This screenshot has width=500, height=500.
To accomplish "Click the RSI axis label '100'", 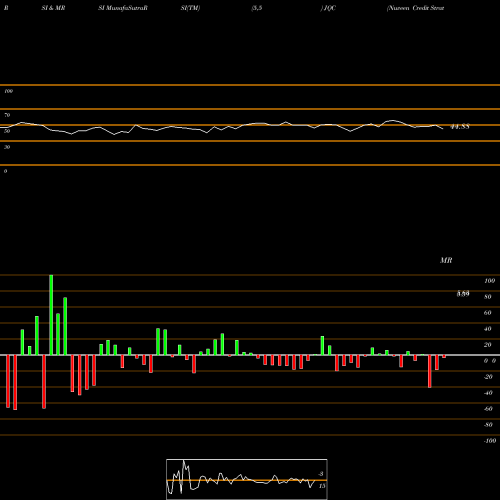I will (8, 91).
